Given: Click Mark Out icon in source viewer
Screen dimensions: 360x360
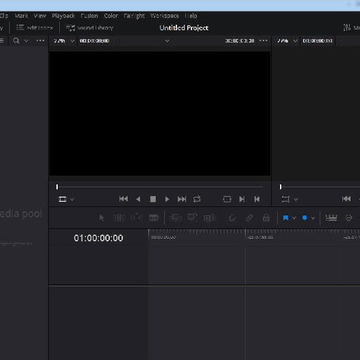Looking at the screenshot, I should pyautogui.click(x=257, y=199).
